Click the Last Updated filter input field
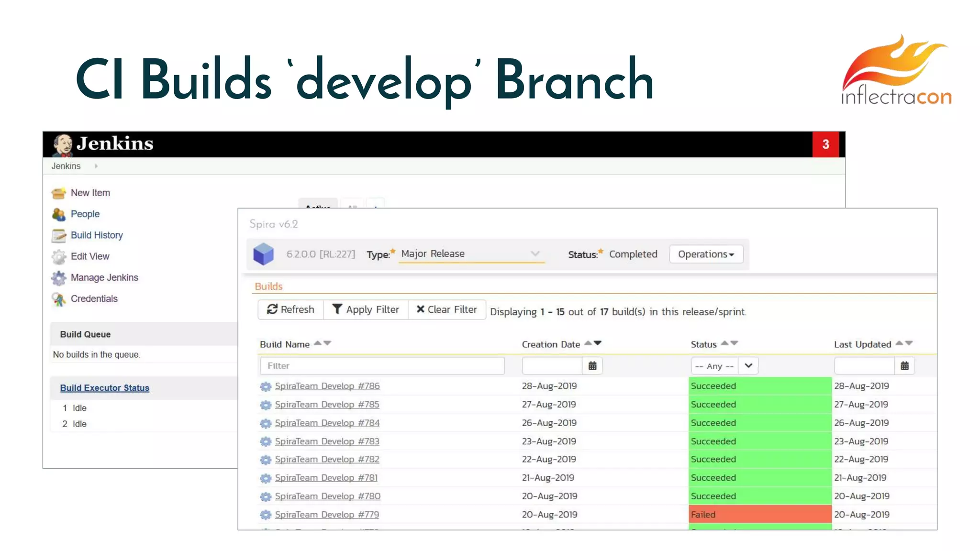 (864, 366)
